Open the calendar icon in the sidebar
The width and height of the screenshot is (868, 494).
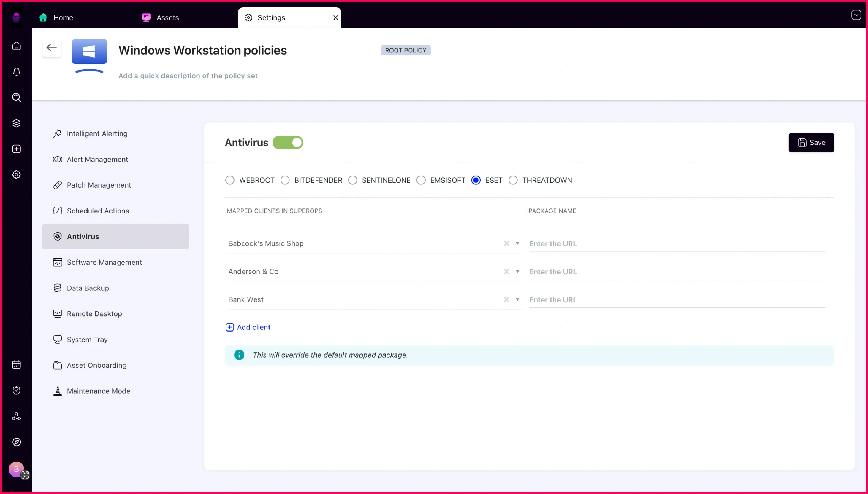point(16,364)
